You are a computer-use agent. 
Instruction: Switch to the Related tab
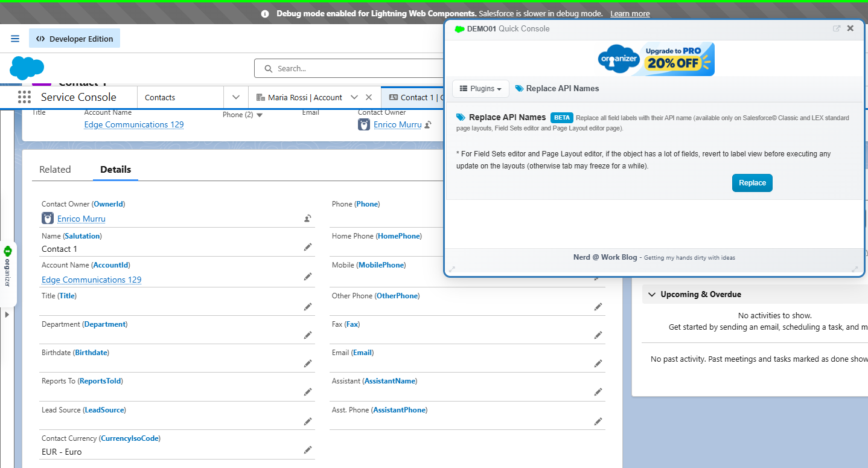point(55,170)
